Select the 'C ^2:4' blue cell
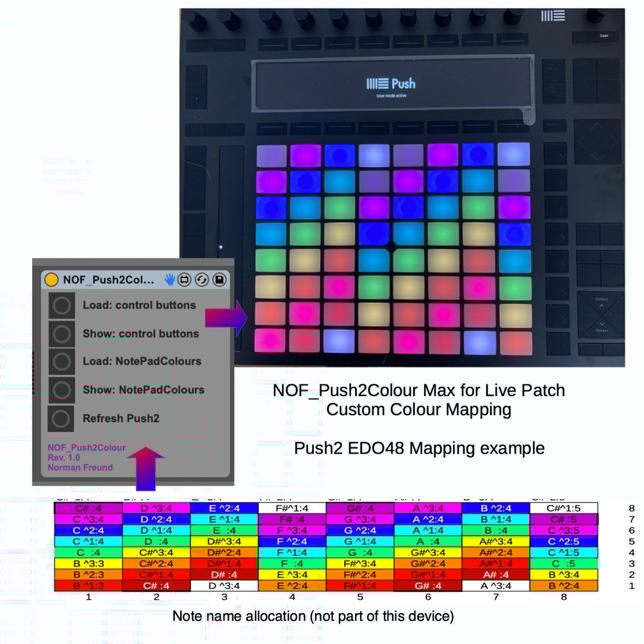Viewport: 644px width, 644px height. (x=88, y=530)
